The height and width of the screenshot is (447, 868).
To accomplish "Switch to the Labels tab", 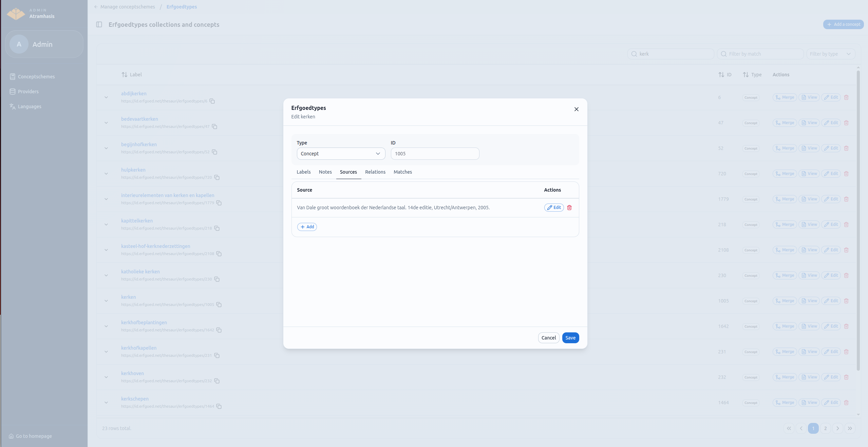I will coord(304,172).
